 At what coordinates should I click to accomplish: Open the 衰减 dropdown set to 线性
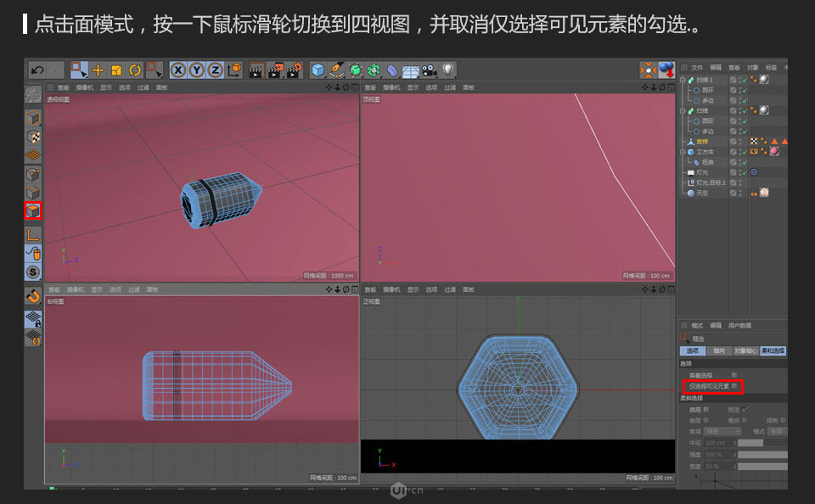[722, 430]
